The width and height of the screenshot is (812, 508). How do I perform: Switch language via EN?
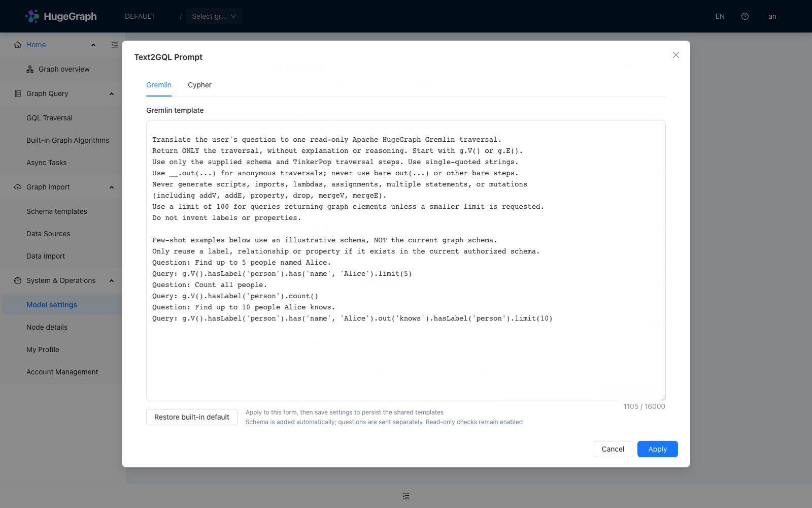(720, 16)
